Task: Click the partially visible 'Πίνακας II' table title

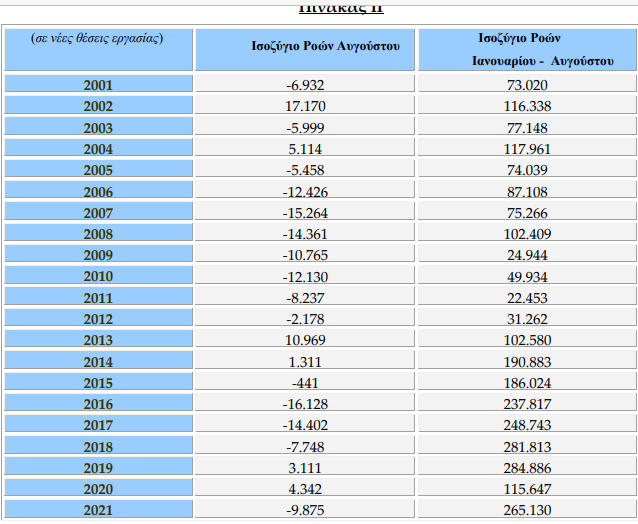Action: (342, 8)
